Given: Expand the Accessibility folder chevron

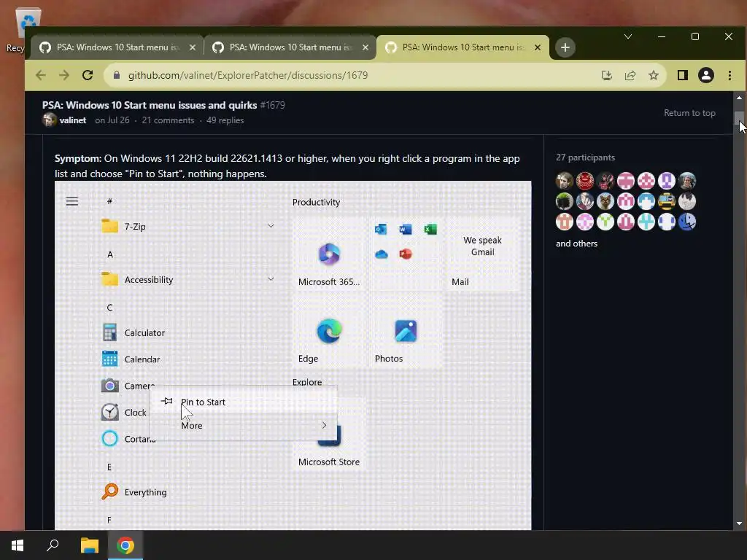Looking at the screenshot, I should tap(271, 279).
